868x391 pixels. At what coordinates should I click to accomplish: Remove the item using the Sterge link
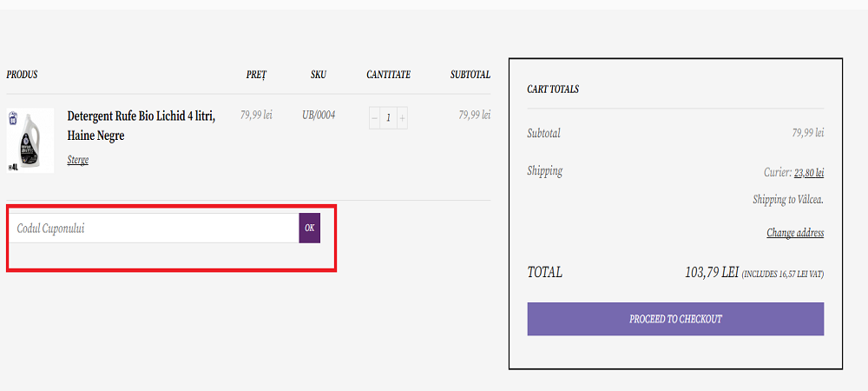point(78,160)
